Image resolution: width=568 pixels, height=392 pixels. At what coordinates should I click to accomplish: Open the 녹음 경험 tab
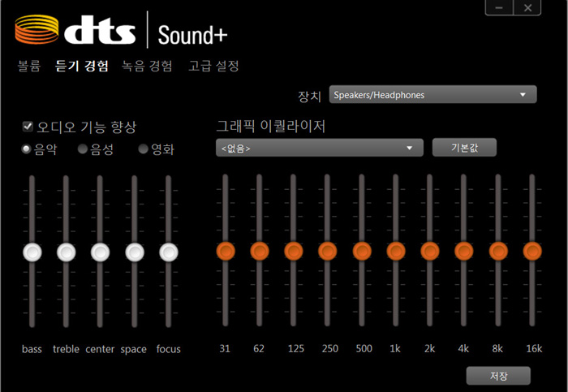pos(147,66)
